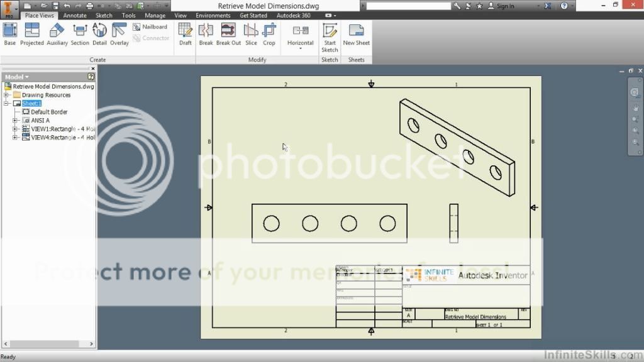This screenshot has width=644, height=362.
Task: Select the Break Out tool
Action: click(x=228, y=34)
